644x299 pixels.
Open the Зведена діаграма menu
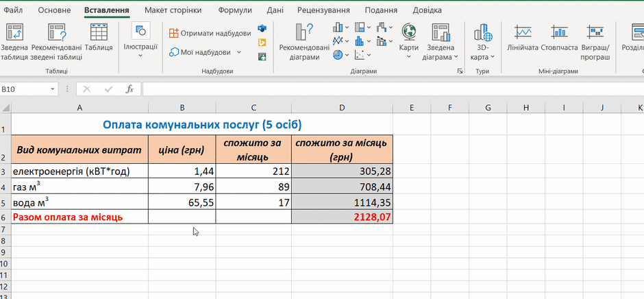pyautogui.click(x=441, y=42)
